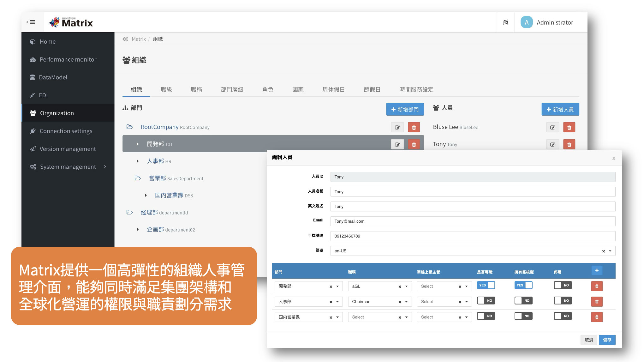The width and height of the screenshot is (644, 362).
Task: Click the 新增人員 button
Action: click(x=560, y=109)
